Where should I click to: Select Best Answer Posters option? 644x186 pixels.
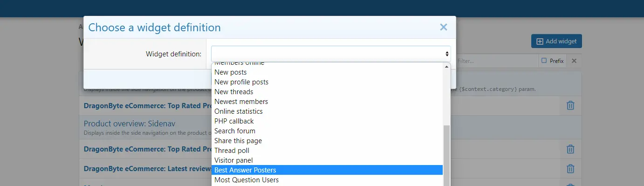(327, 170)
